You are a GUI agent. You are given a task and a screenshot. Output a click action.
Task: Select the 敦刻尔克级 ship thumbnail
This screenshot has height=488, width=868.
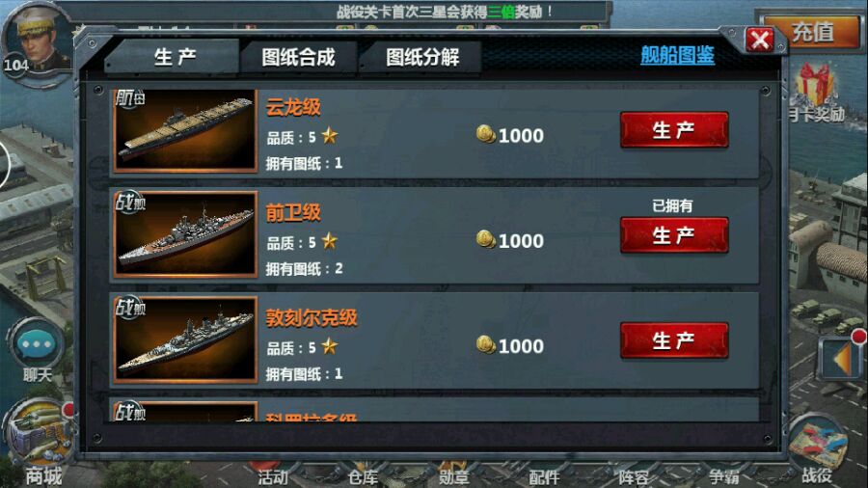click(x=185, y=339)
